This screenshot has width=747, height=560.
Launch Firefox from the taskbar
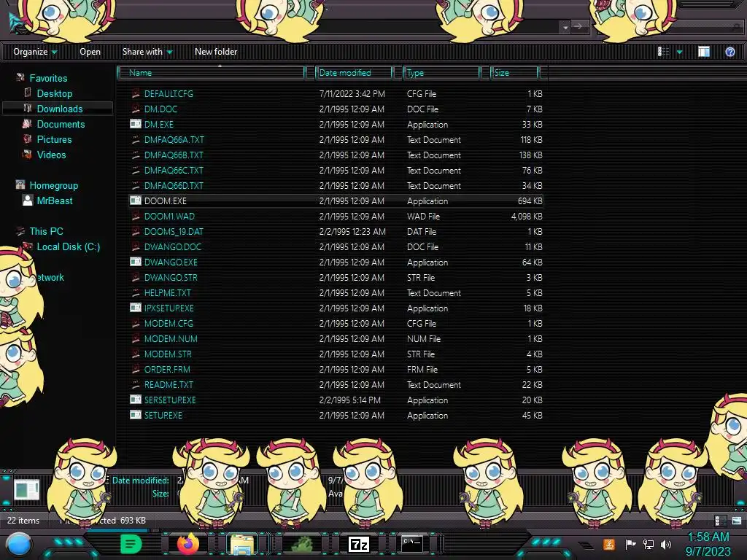(x=188, y=544)
